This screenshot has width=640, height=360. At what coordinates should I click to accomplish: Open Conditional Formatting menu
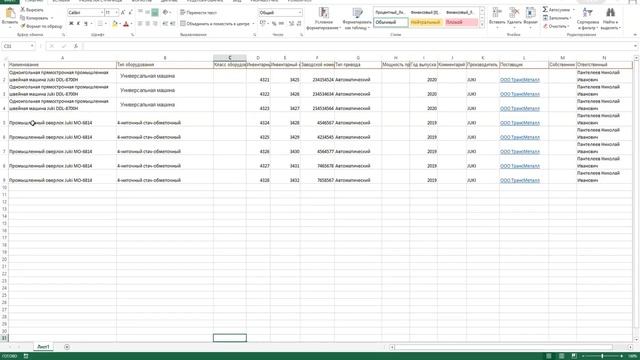point(323,19)
